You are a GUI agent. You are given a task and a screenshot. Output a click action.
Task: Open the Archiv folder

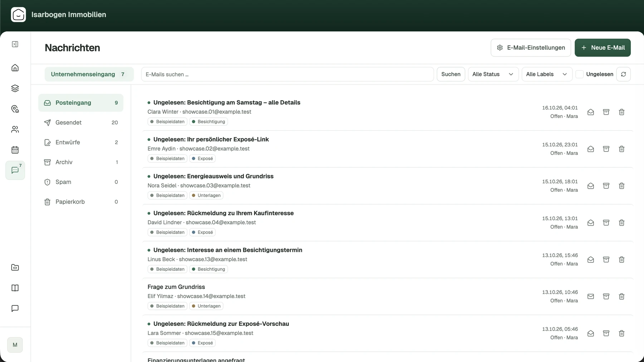click(x=81, y=162)
